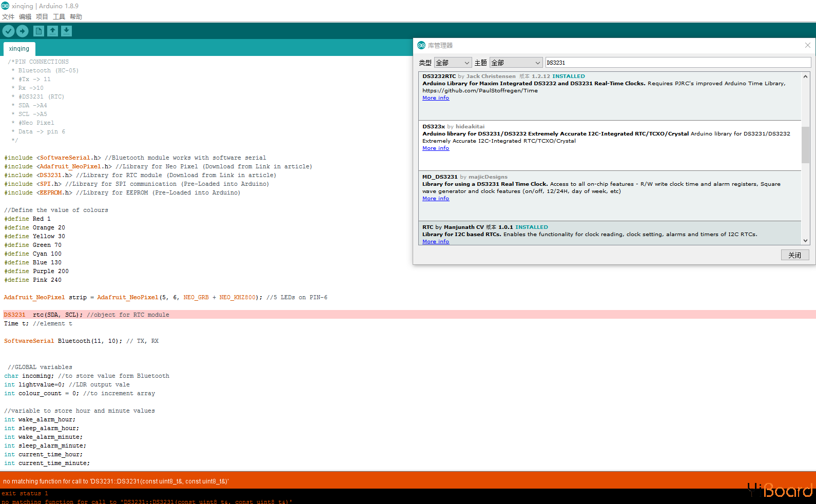Open the 主题 topic filter dropdown
Viewport: 816px width, 504px height.
pyautogui.click(x=516, y=63)
